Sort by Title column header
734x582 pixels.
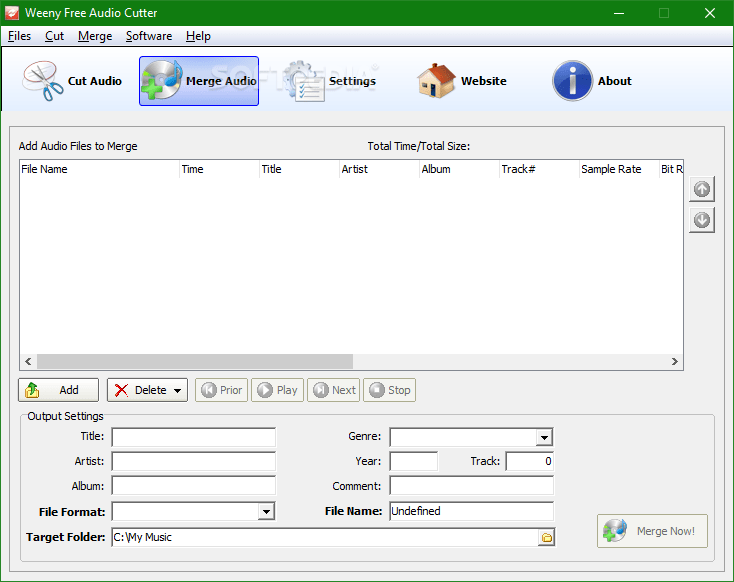pyautogui.click(x=300, y=169)
